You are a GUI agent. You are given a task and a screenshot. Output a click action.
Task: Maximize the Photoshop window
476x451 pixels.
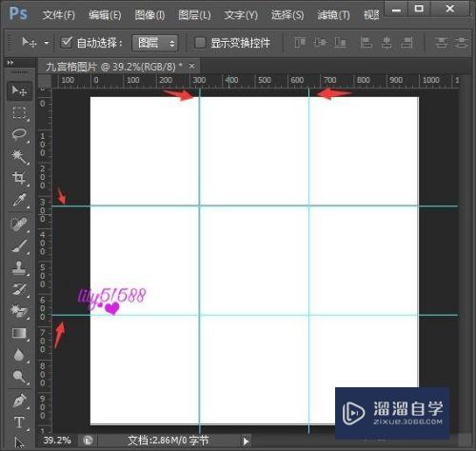[419, 9]
